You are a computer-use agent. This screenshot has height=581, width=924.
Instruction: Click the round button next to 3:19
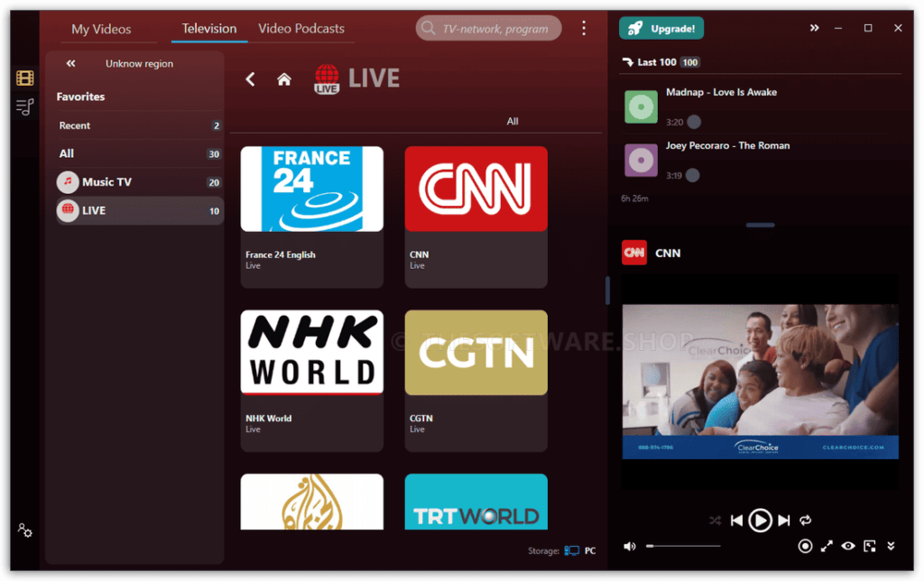(693, 175)
